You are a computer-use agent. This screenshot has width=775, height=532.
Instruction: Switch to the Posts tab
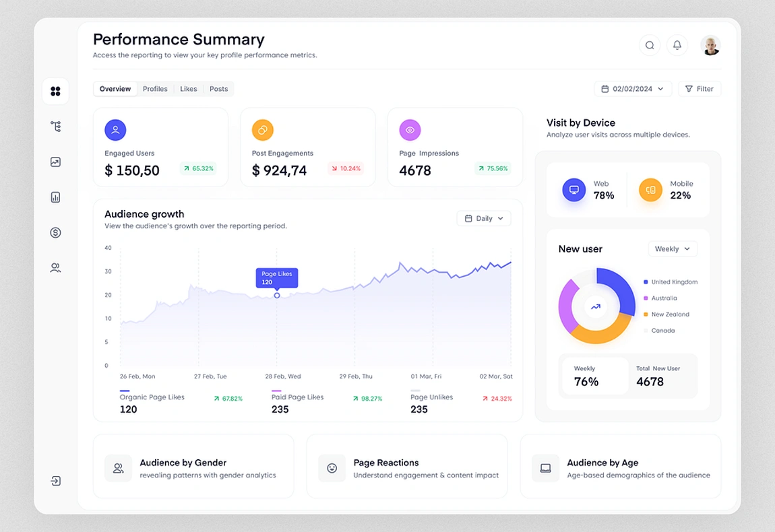tap(218, 89)
